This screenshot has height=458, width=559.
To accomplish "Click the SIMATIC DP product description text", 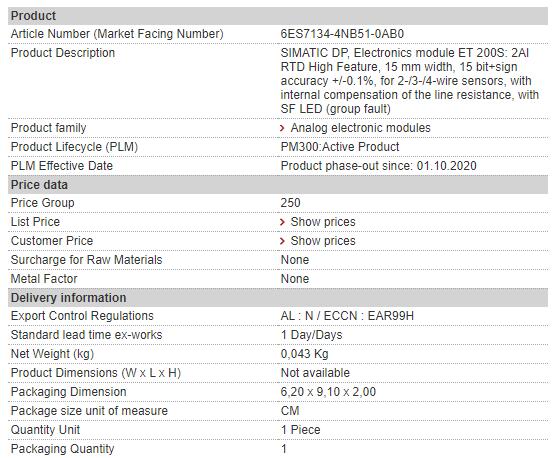I will pyautogui.click(x=410, y=81).
